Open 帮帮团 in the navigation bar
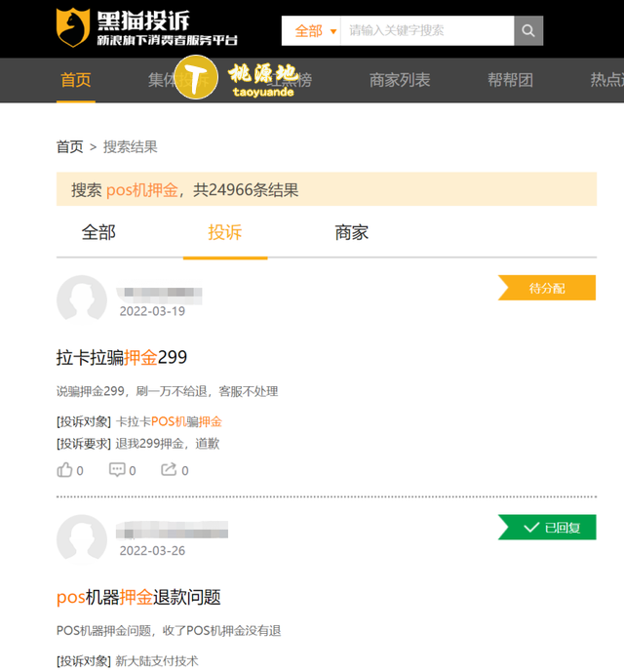Viewport: 624px width, 672px height. 510,80
